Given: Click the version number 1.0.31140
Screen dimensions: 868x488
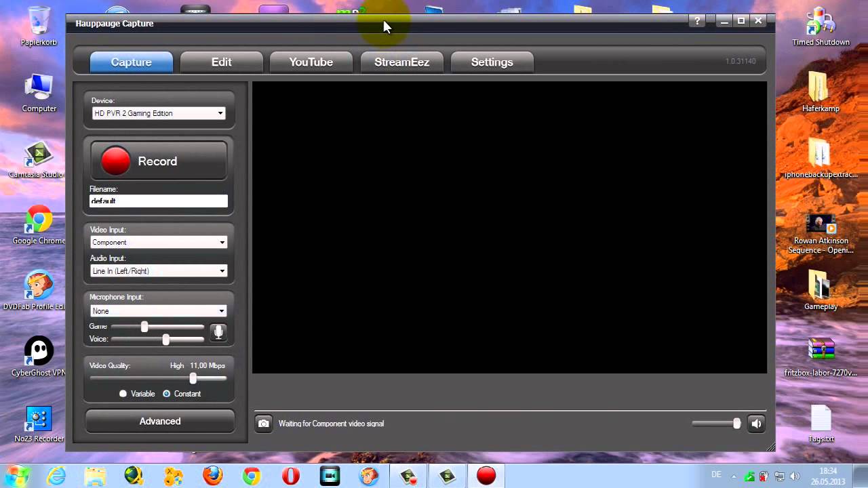Looking at the screenshot, I should (x=741, y=61).
